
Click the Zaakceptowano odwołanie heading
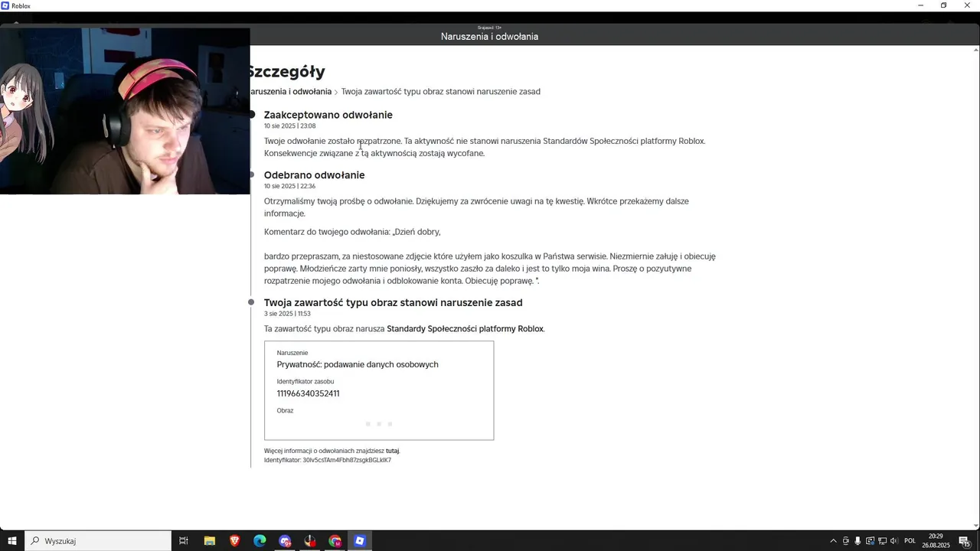[x=328, y=115]
